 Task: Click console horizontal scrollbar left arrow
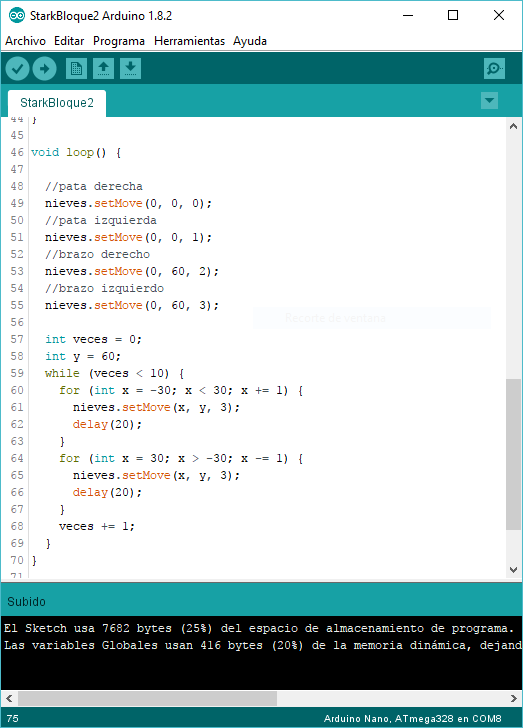[9, 698]
